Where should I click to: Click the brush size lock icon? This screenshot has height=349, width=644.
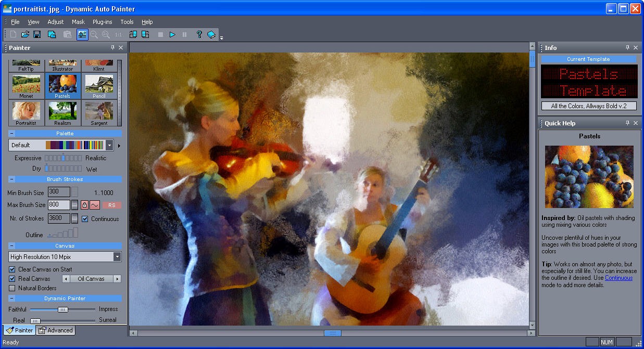click(x=84, y=205)
